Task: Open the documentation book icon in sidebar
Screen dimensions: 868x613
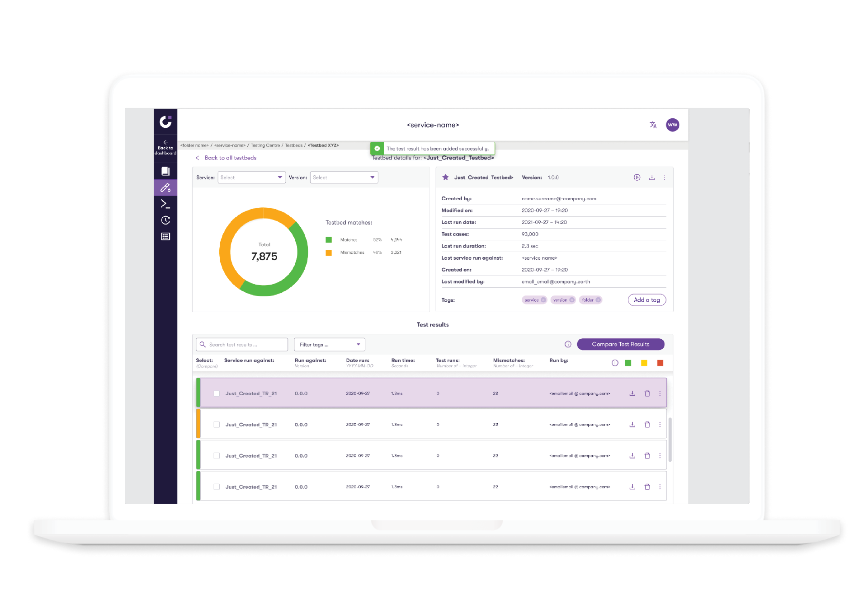Action: point(165,171)
